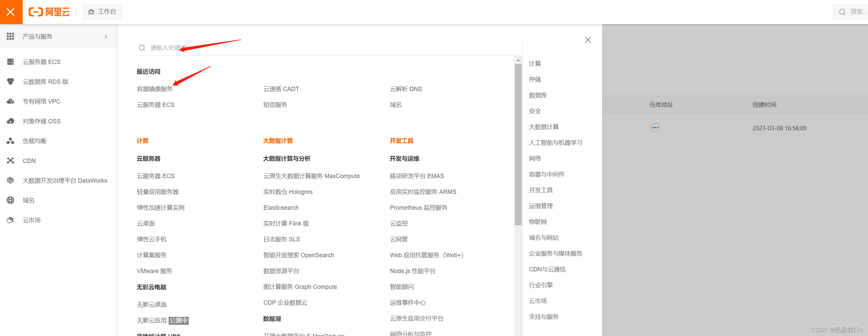This screenshot has width=868, height=336.
Task: Open 云原生大数据计算服务 MaxCompute link
Action: 311,176
